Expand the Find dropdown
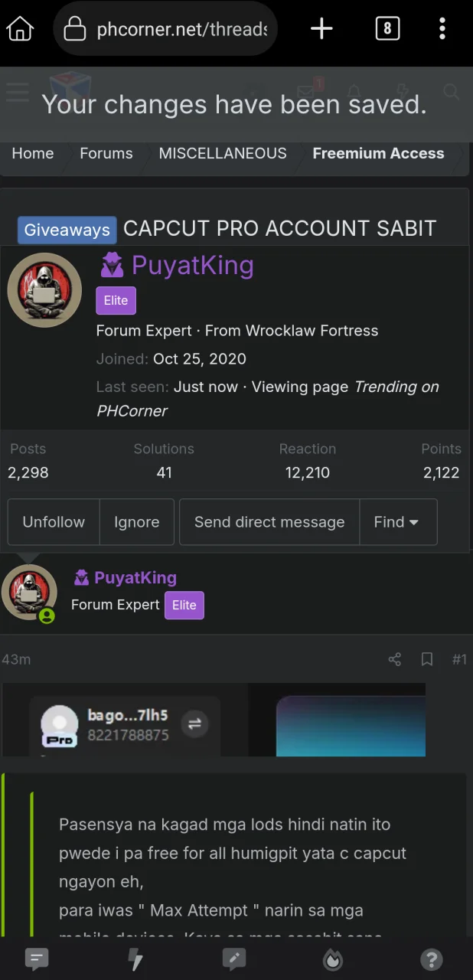The image size is (473, 980). pyautogui.click(x=398, y=522)
